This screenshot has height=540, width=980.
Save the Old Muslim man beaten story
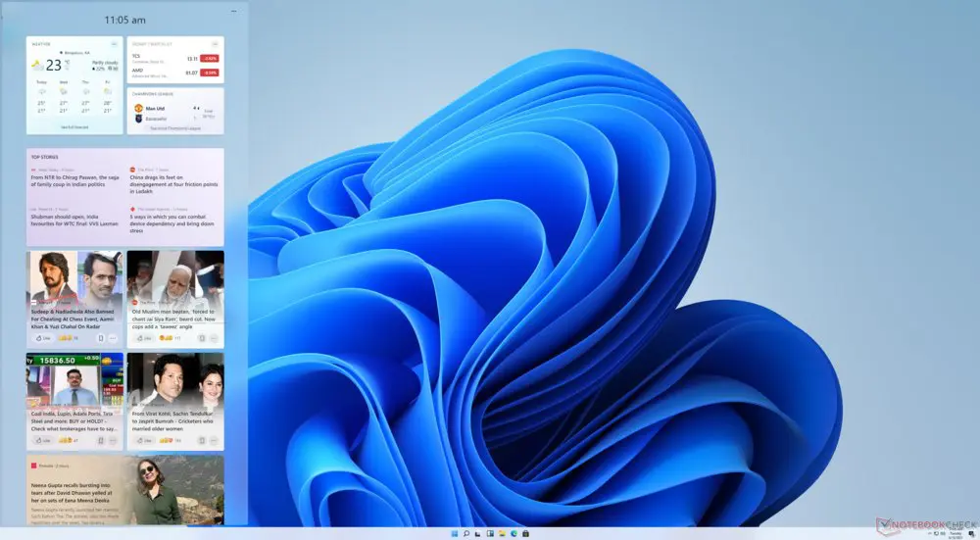tap(200, 338)
